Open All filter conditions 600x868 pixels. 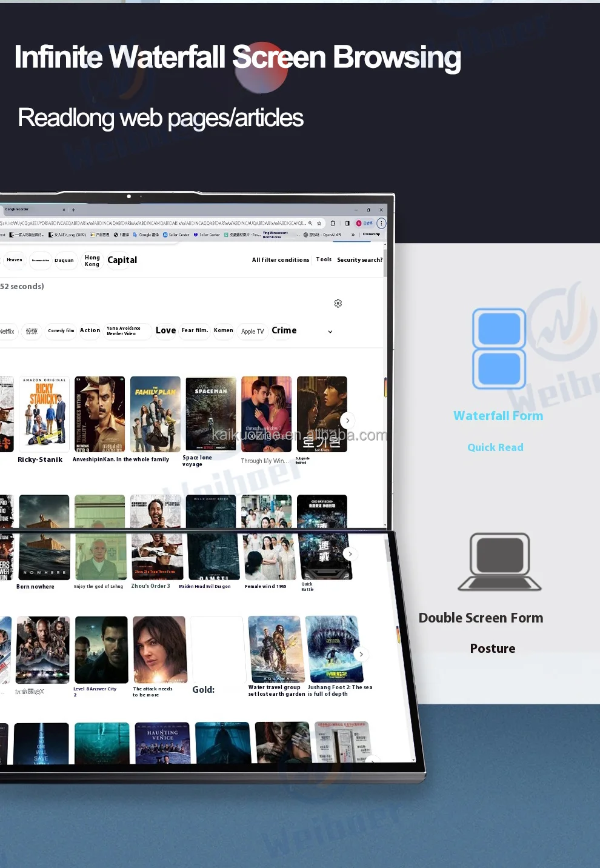pyautogui.click(x=280, y=260)
